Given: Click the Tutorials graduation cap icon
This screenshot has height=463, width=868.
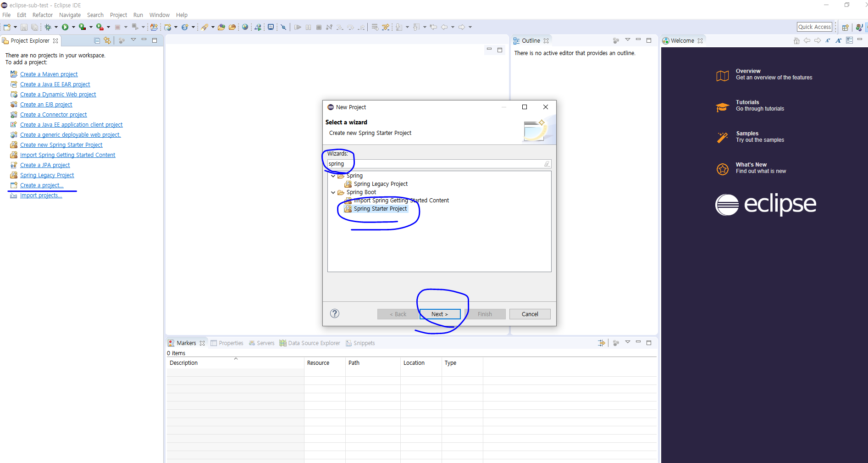Looking at the screenshot, I should pos(723,107).
